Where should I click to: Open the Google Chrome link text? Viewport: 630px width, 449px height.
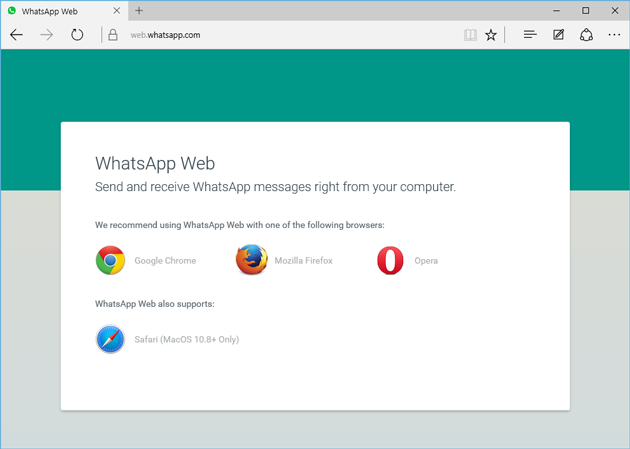pyautogui.click(x=165, y=261)
